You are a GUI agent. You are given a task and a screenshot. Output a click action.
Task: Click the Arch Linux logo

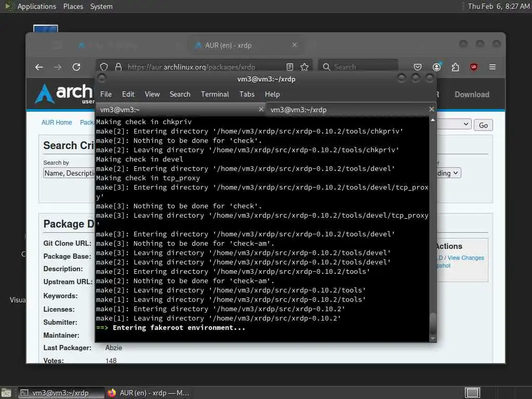(64, 94)
